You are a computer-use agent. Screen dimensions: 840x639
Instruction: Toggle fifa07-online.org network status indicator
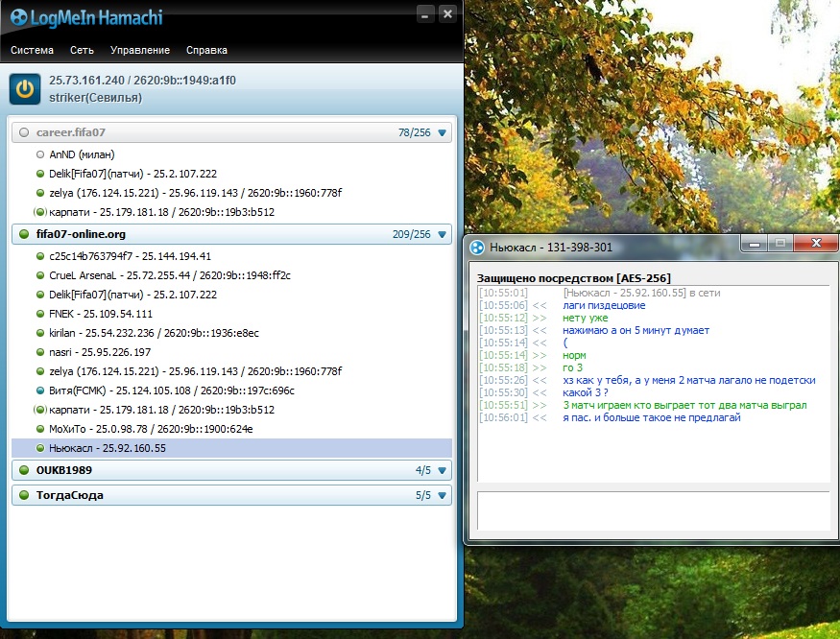pos(24,234)
